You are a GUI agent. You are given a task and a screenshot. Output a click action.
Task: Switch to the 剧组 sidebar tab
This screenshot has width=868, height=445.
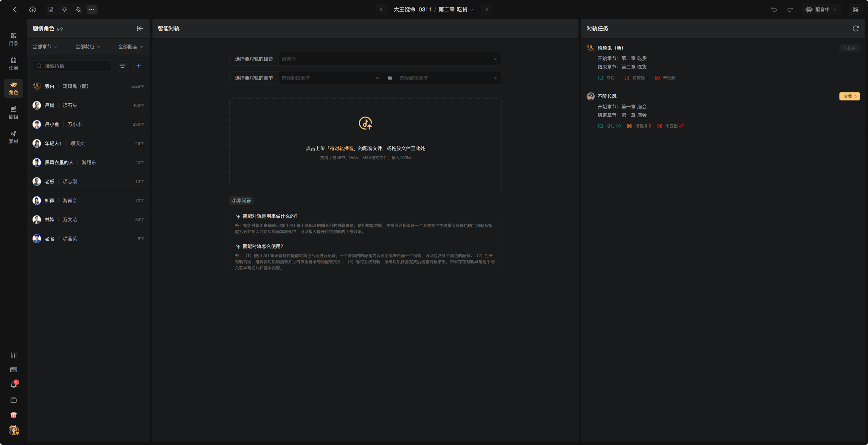pyautogui.click(x=14, y=113)
